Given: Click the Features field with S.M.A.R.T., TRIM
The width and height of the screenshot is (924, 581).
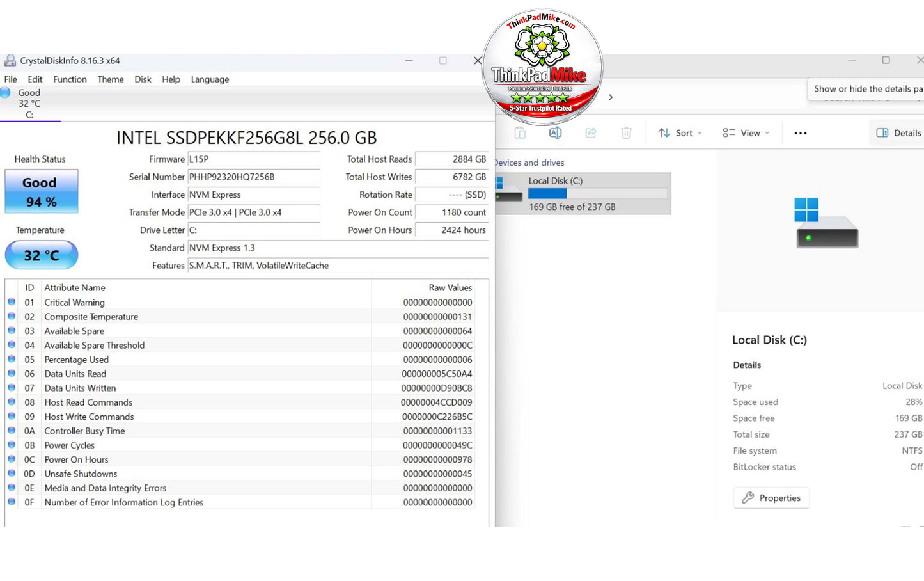Looking at the screenshot, I should tap(338, 266).
